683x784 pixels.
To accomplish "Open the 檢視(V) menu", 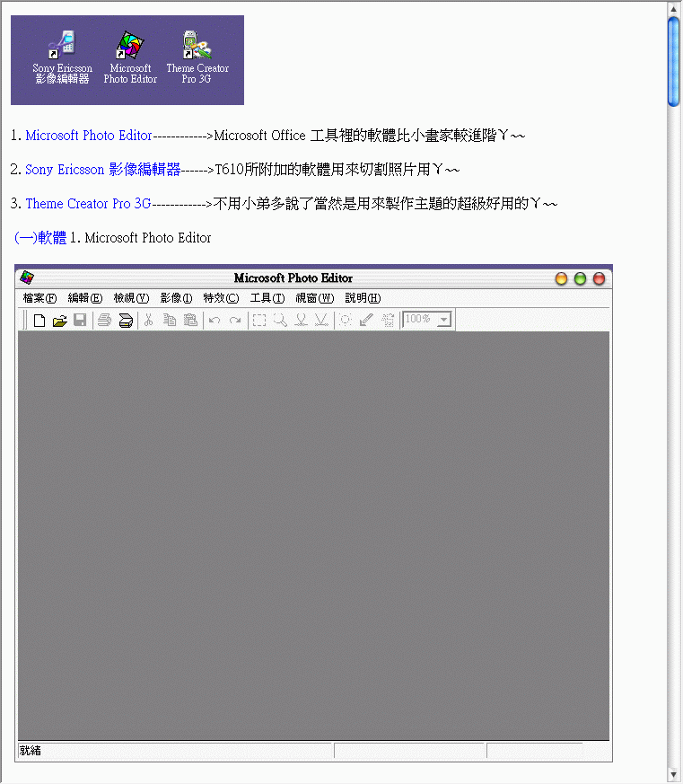I will (131, 298).
